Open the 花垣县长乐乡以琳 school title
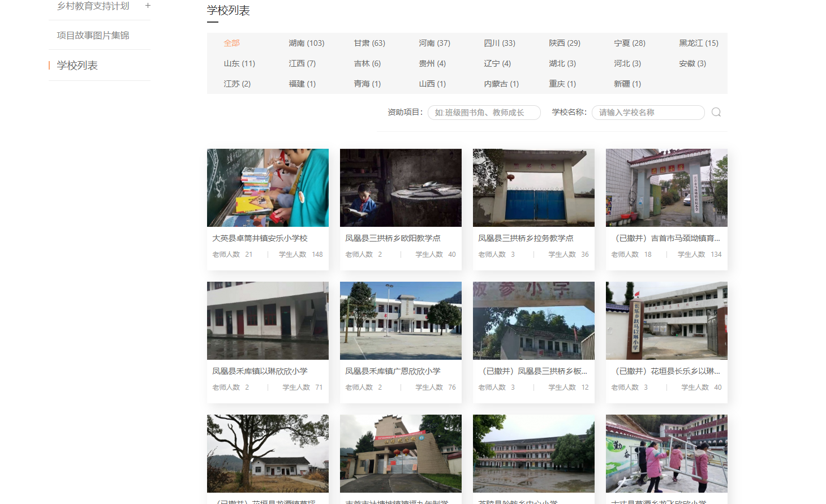This screenshot has width=826, height=504. pyautogui.click(x=666, y=371)
